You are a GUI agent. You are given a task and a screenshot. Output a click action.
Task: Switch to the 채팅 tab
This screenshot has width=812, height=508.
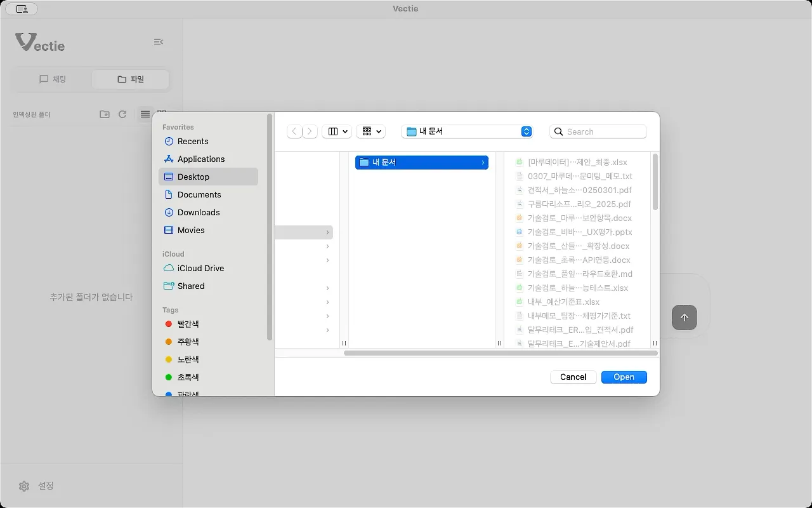[x=53, y=79]
